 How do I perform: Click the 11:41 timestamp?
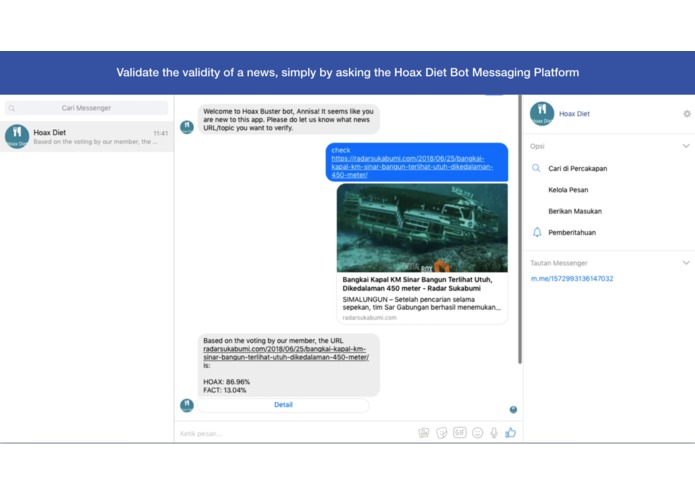coord(160,133)
